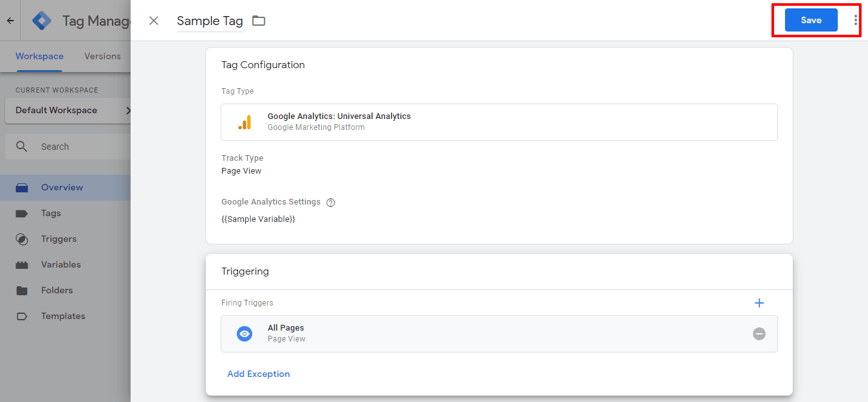Open the Default Workspace selector

point(68,110)
